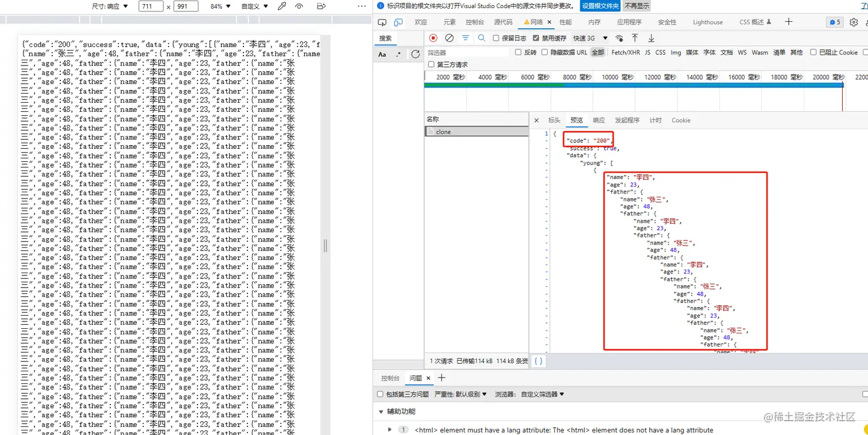Image resolution: width=868 pixels, height=435 pixels.
Task: Toggle the 保留日志 checkbox
Action: [496, 38]
